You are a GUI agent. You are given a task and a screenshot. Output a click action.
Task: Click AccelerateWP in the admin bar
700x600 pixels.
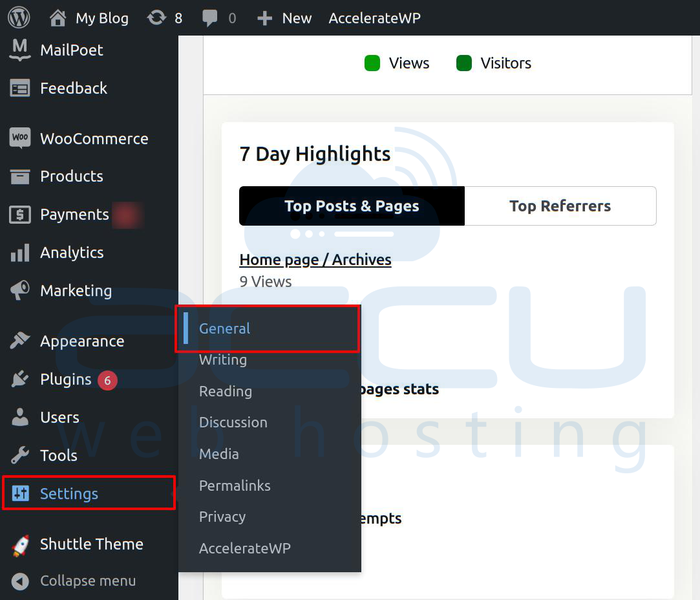[x=374, y=18]
